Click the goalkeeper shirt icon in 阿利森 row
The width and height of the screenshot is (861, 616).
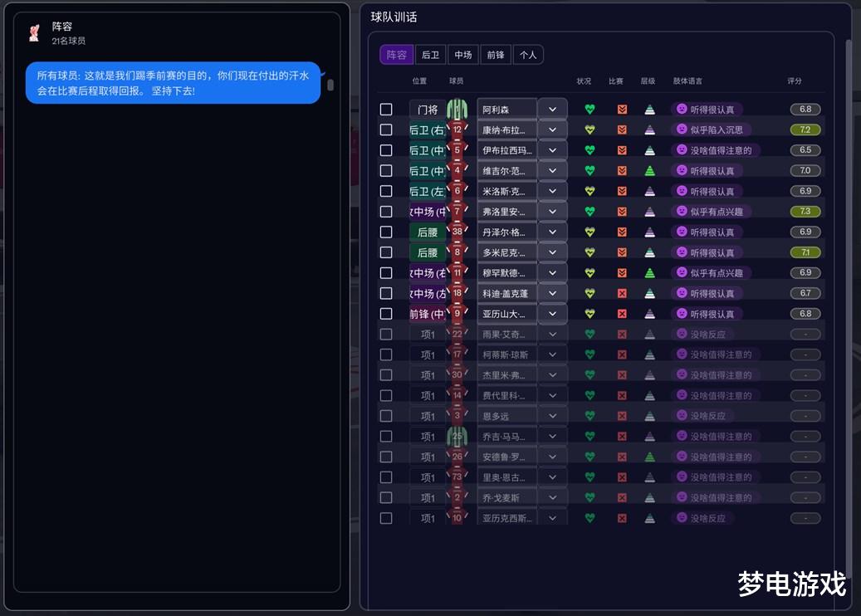(457, 110)
